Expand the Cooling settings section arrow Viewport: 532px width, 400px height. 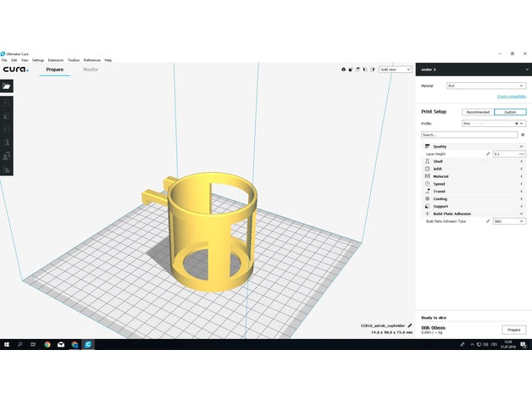point(522,198)
